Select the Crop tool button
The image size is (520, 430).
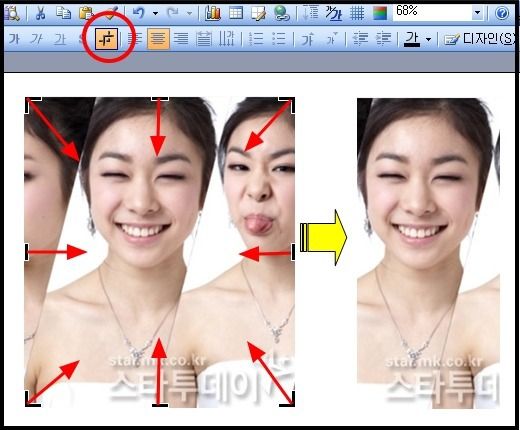coord(107,39)
